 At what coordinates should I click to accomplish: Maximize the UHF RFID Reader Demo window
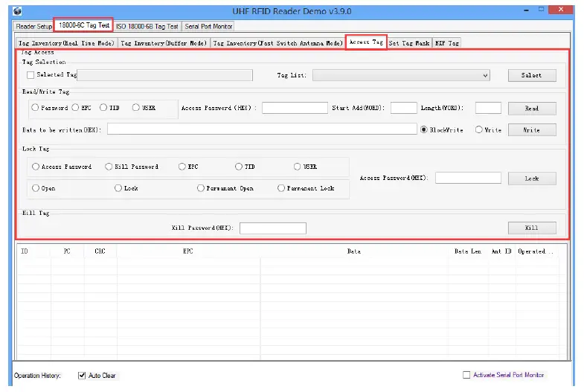(541, 10)
